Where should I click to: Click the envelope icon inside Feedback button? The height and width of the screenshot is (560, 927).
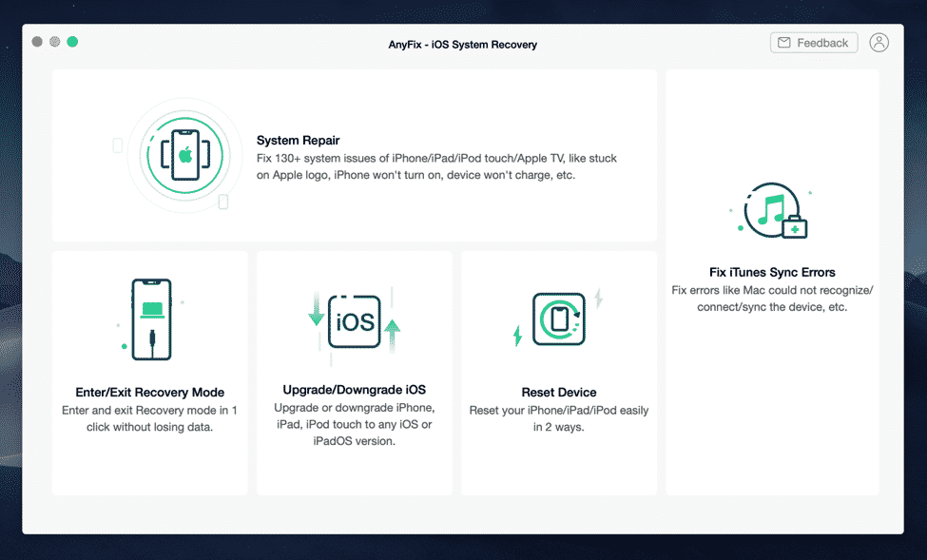click(x=784, y=42)
